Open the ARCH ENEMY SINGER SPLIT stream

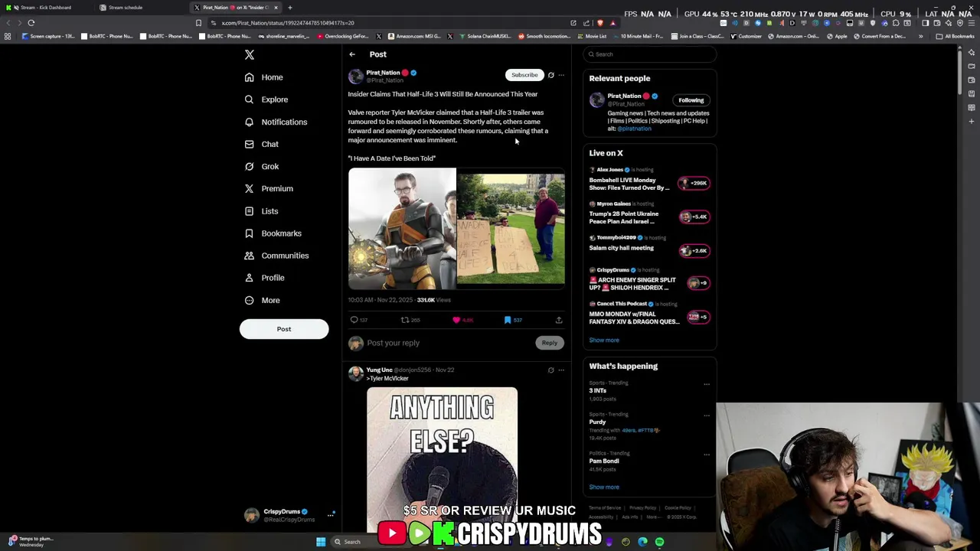[650, 279]
